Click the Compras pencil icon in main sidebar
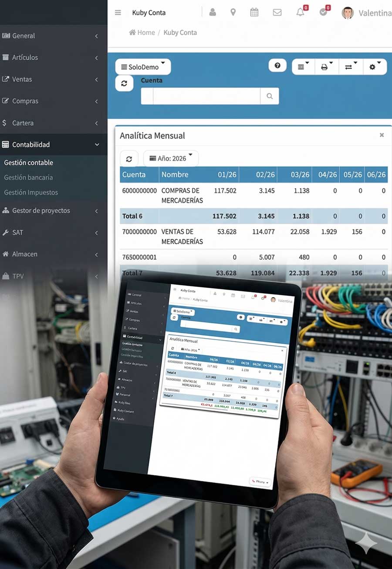 (6, 101)
